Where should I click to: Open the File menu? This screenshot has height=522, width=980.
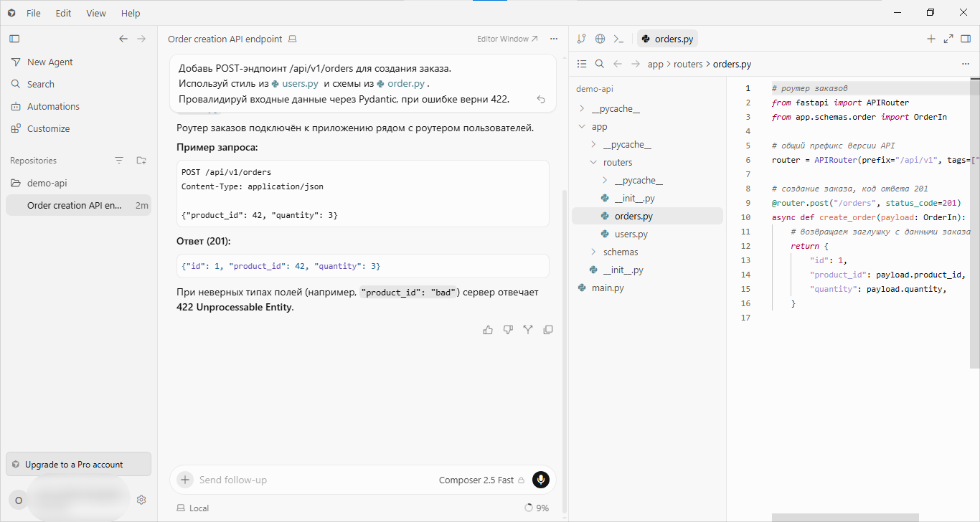click(34, 13)
